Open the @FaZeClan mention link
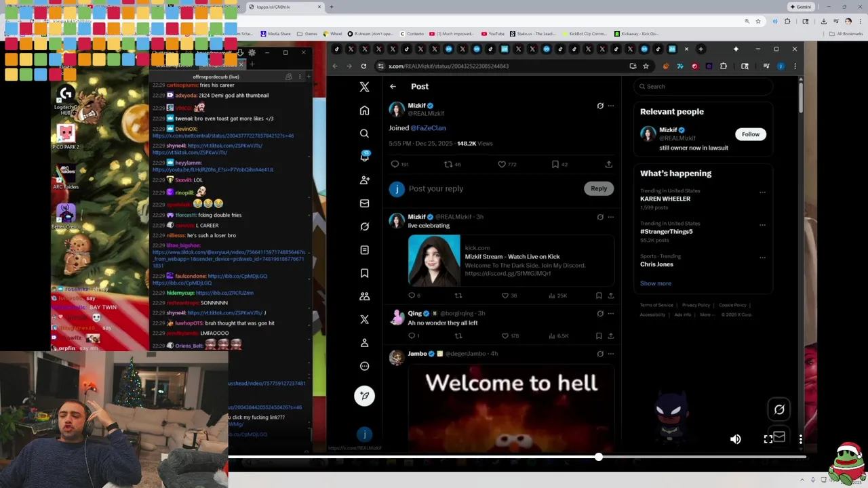 tap(428, 128)
